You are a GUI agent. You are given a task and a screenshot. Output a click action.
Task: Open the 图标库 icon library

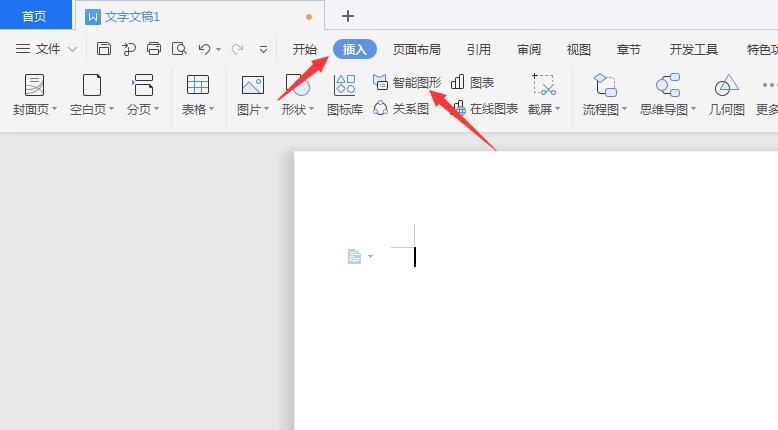(345, 86)
